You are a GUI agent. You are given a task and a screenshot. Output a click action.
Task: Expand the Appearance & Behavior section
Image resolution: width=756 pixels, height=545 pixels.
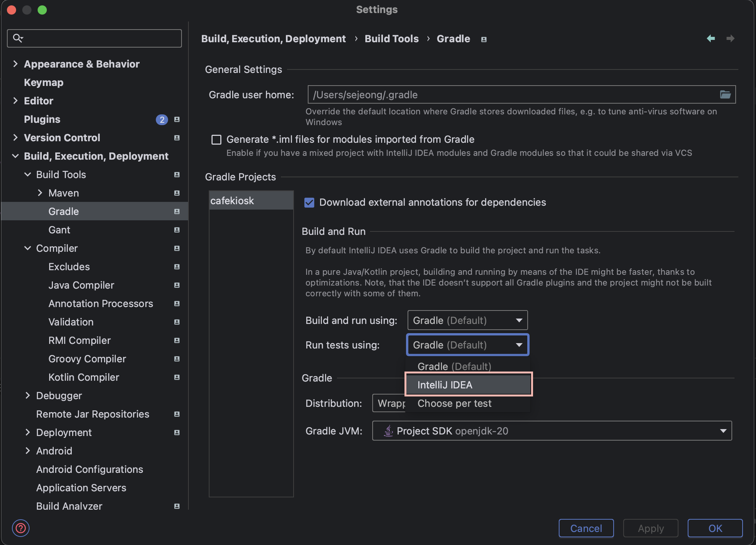click(x=15, y=64)
